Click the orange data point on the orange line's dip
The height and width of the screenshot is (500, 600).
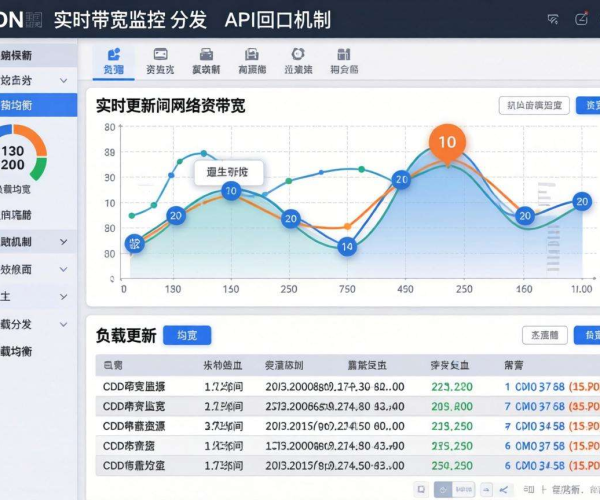tap(347, 226)
